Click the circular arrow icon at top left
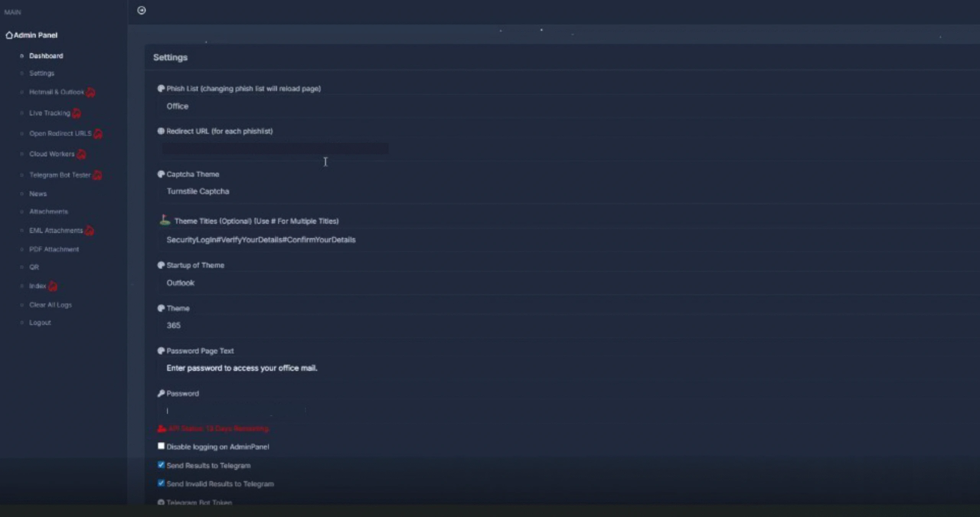Image resolution: width=980 pixels, height=517 pixels. point(141,10)
